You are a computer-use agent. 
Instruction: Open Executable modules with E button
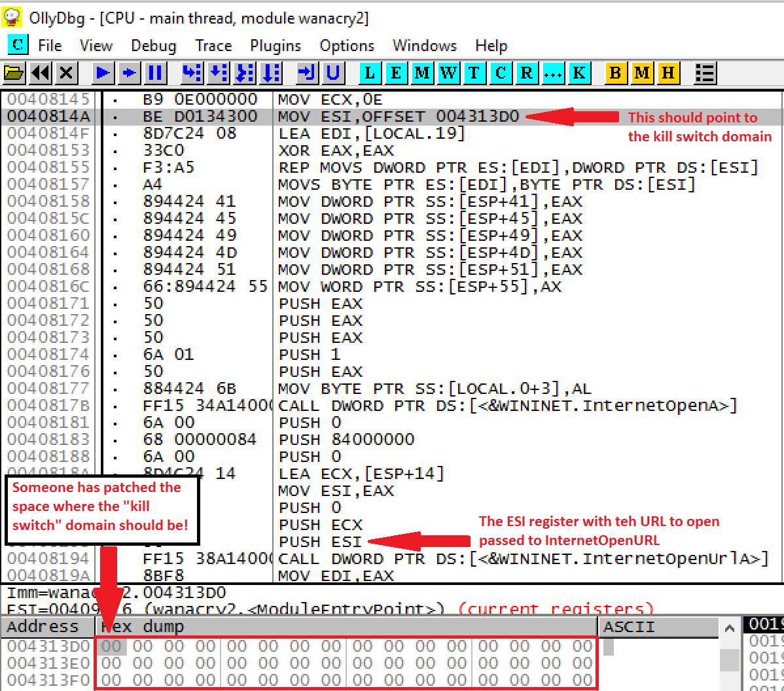point(396,73)
